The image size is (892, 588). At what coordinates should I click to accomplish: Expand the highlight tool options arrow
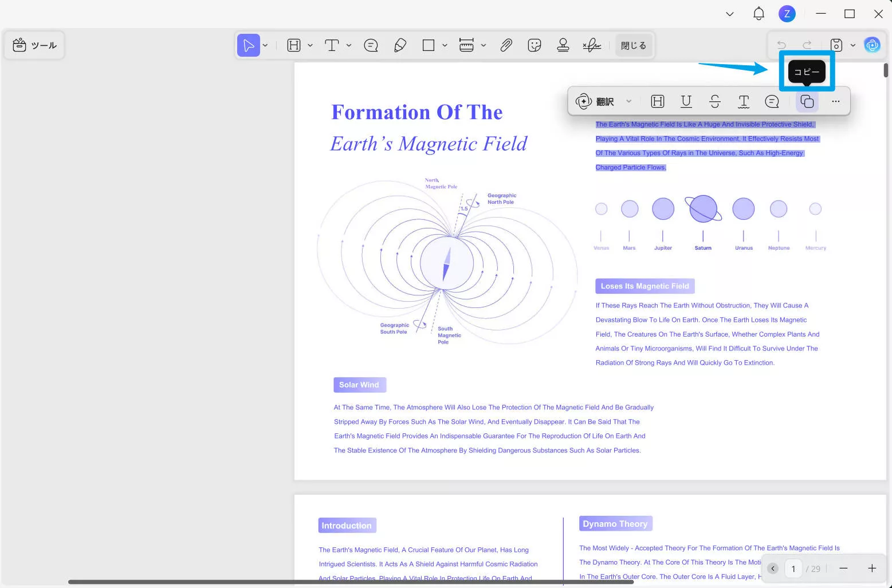[x=310, y=45]
